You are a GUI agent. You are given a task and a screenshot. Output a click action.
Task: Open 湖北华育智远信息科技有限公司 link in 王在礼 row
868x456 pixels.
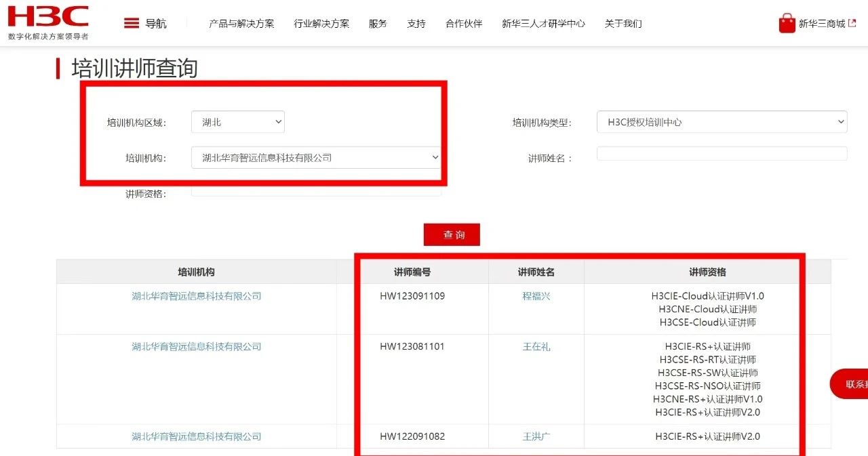click(x=197, y=347)
